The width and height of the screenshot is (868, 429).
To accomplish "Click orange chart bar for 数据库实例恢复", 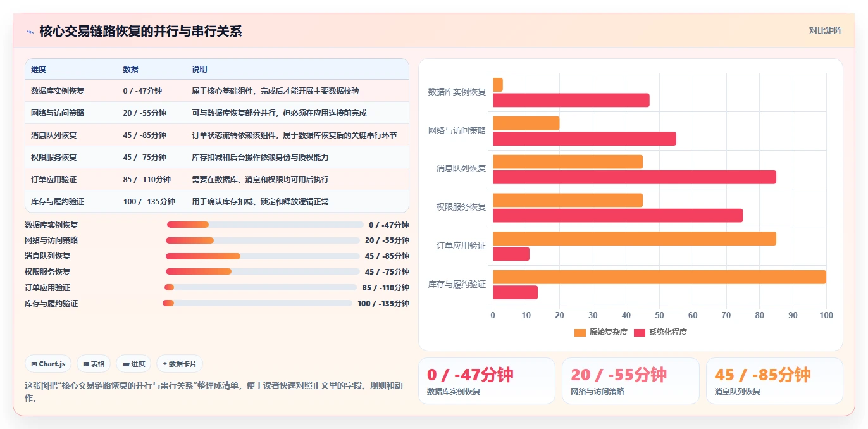I will pyautogui.click(x=498, y=85).
